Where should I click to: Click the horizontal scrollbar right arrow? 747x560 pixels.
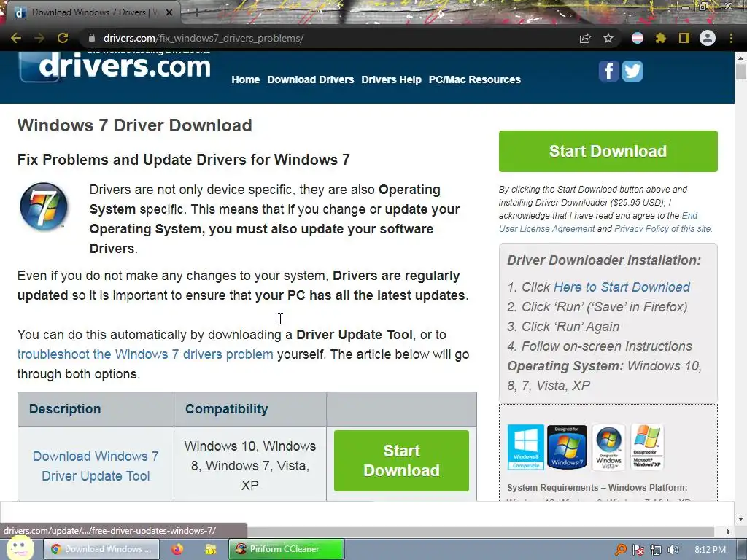click(x=728, y=532)
